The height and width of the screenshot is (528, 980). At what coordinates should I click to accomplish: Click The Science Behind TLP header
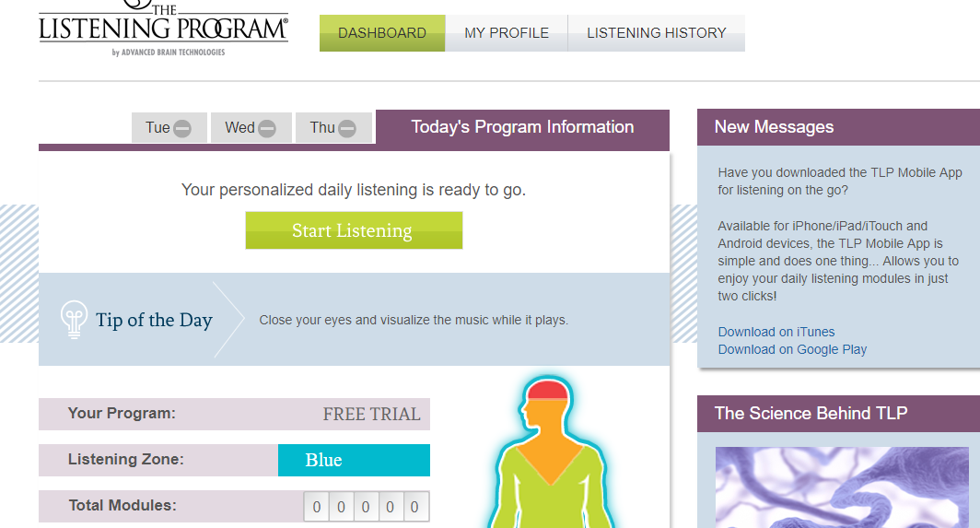point(838,414)
